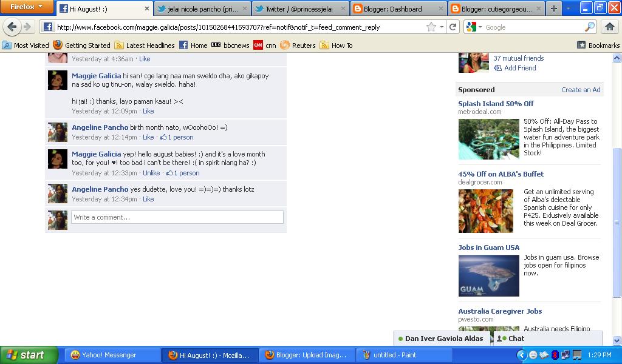The height and width of the screenshot is (364, 622).
Task: Open the Facebook Chat bar
Action: (547, 339)
